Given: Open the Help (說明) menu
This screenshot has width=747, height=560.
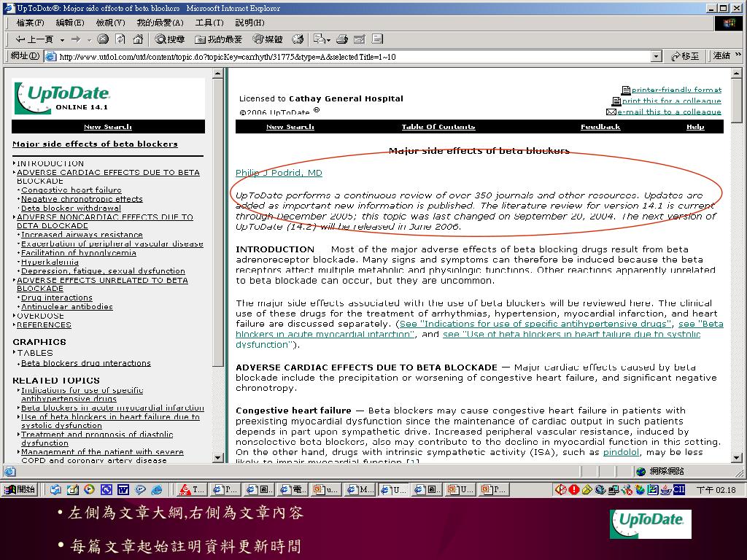Looking at the screenshot, I should (x=249, y=23).
